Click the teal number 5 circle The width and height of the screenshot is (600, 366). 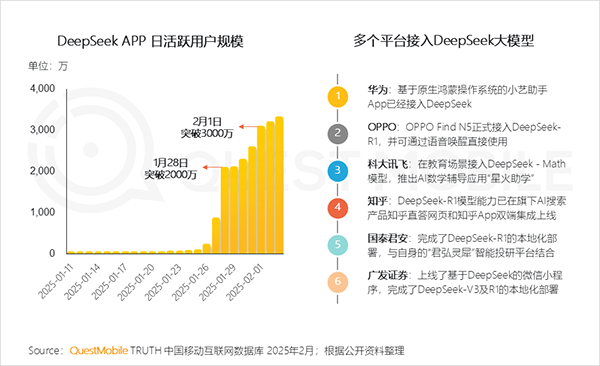pos(338,245)
